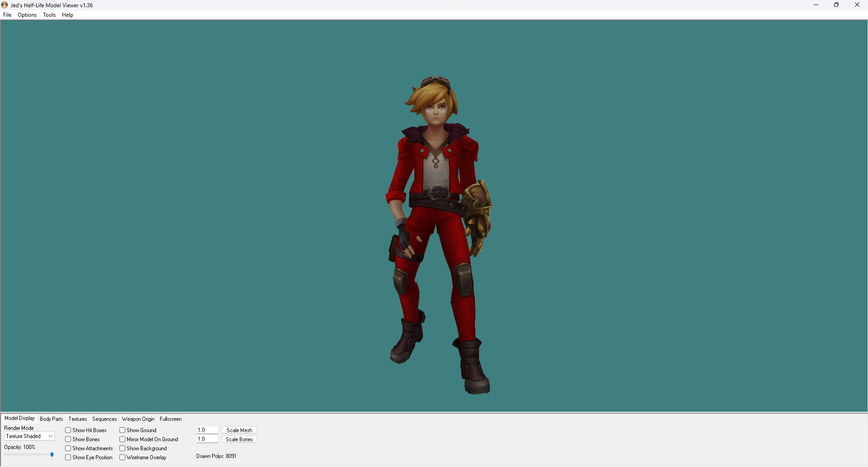Minimize the Model Viewer window

pos(816,5)
